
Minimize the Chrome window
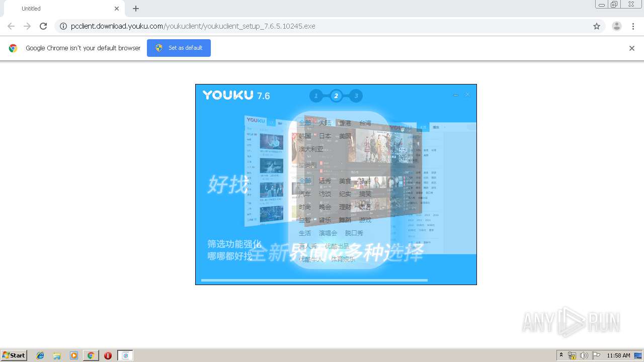pos(601,5)
